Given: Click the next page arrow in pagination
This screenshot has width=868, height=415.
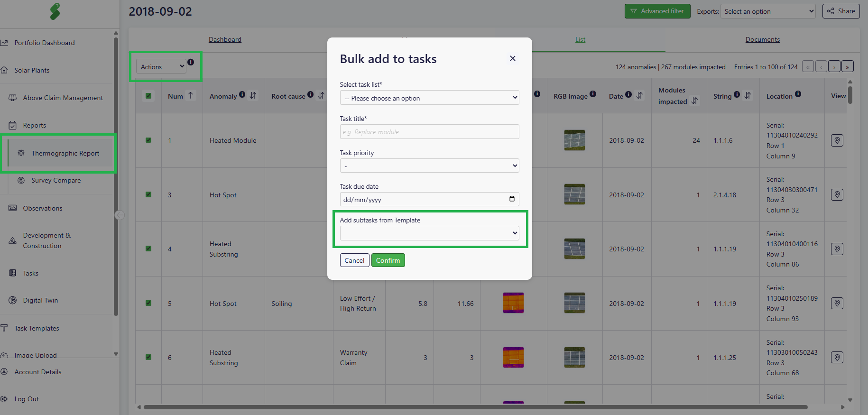Looking at the screenshot, I should click(834, 67).
